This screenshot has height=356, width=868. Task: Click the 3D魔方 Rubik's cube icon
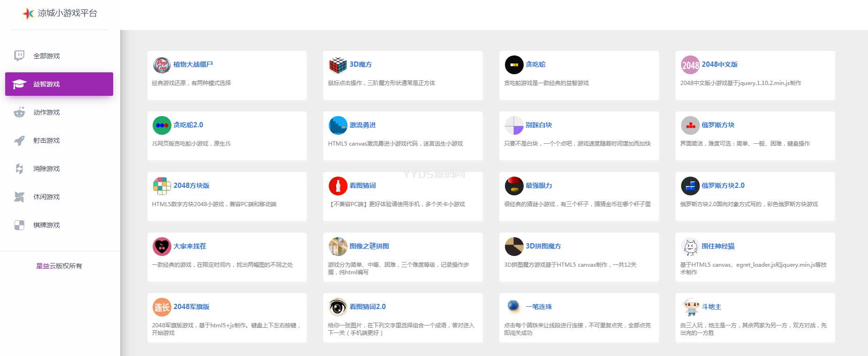pos(338,65)
